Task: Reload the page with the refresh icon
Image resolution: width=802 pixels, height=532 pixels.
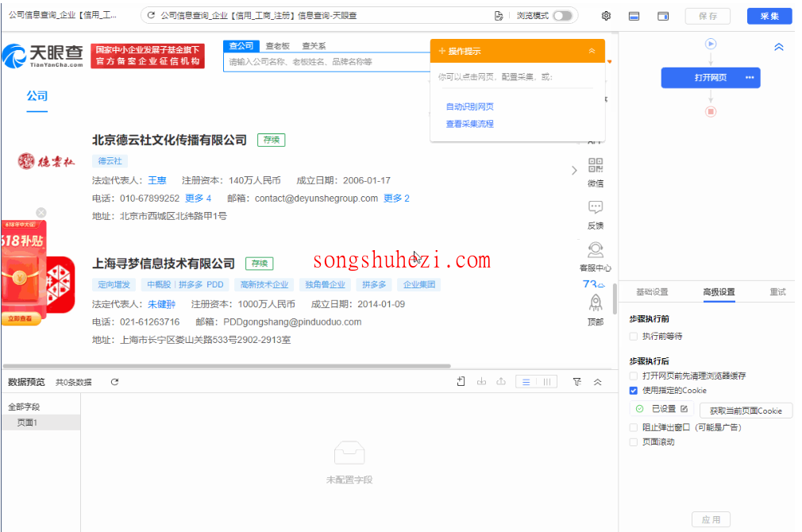Action: pyautogui.click(x=151, y=15)
